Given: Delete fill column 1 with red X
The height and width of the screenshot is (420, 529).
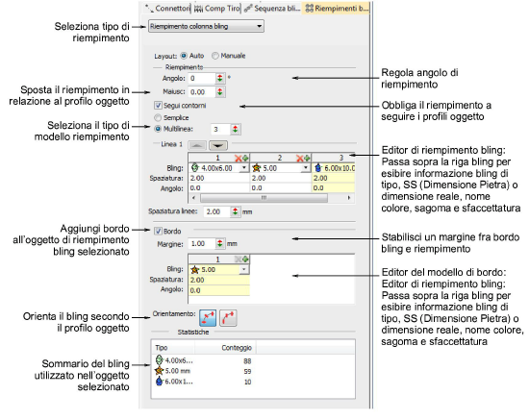Looking at the screenshot, I should click(239, 158).
